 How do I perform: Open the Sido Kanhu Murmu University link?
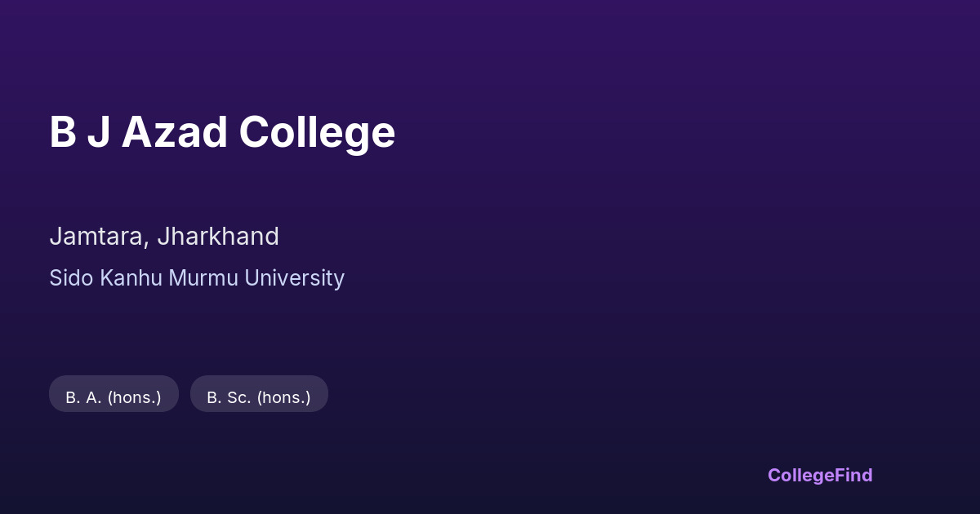197,278
